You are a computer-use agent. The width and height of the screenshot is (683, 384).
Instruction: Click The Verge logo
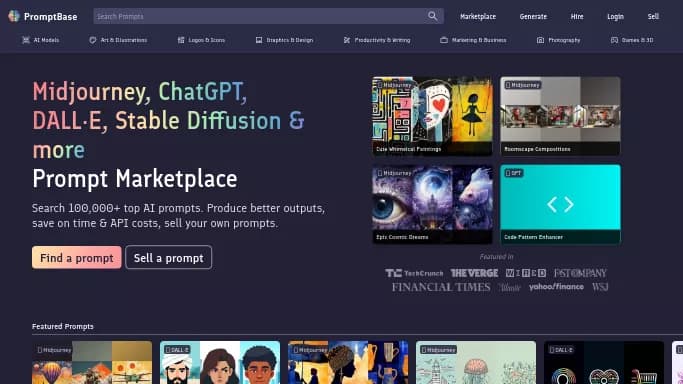tap(474, 273)
